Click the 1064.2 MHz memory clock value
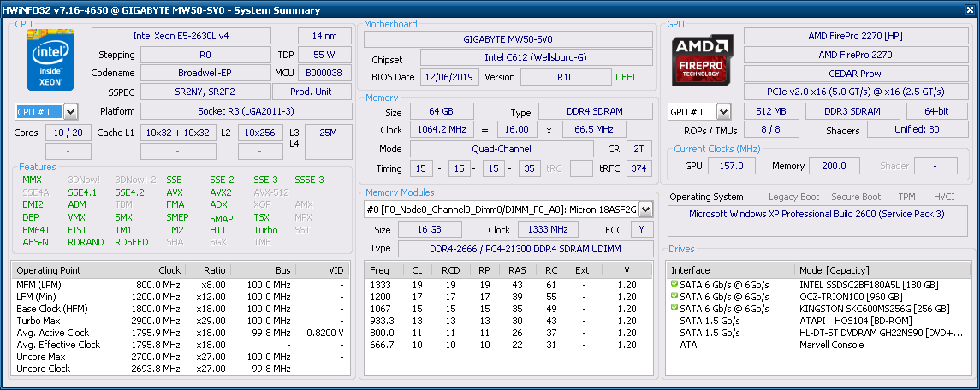The image size is (980, 390). [x=442, y=130]
